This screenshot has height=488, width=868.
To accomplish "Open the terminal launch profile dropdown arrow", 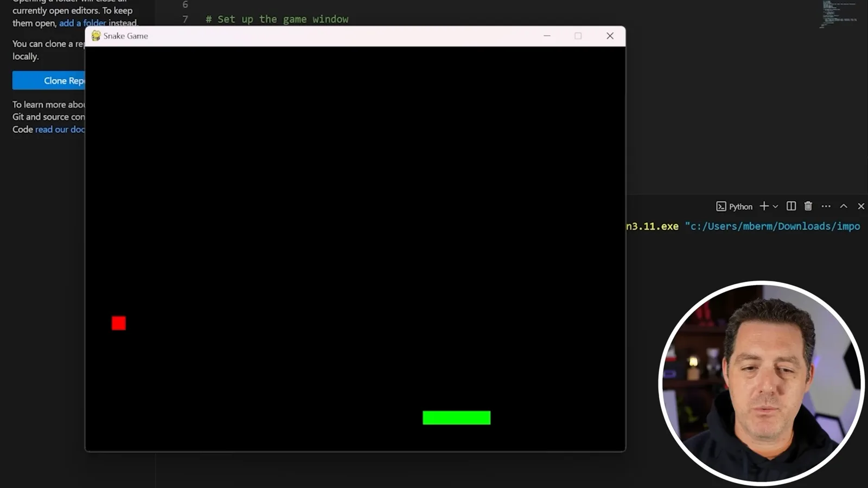I will [x=775, y=207].
